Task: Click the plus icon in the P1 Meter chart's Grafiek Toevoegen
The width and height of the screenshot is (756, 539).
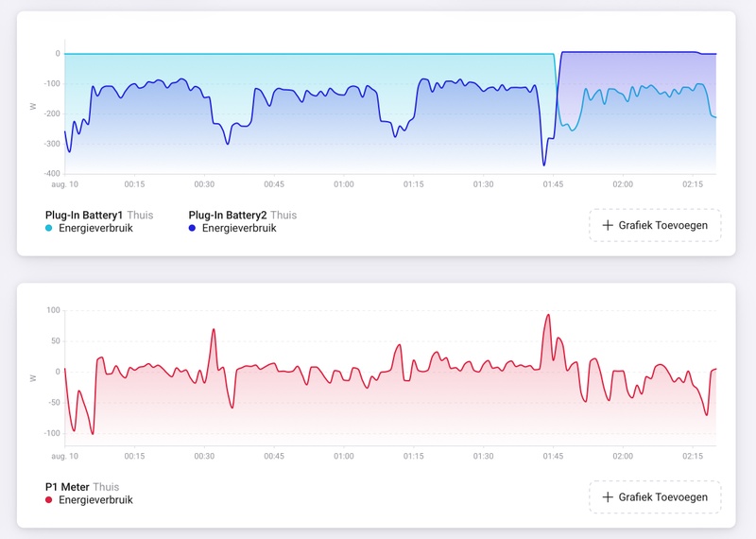Action: (608, 497)
